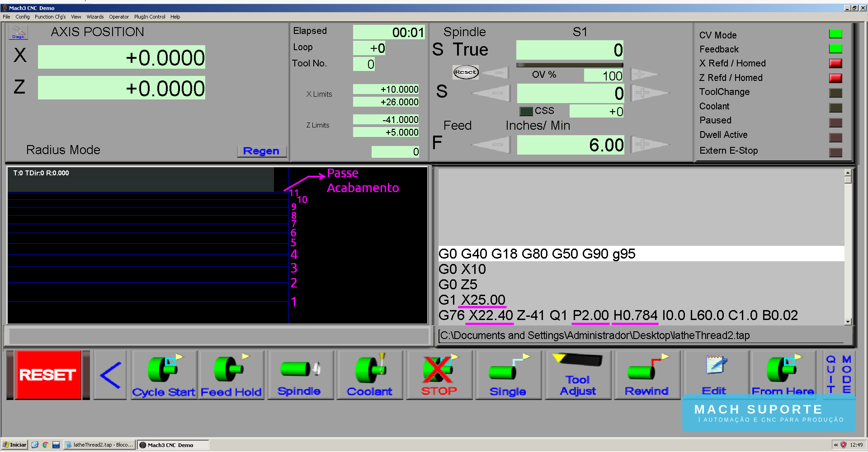Decrease spindle speed S arrow
Viewport: 868px width, 452px height.
pyautogui.click(x=491, y=93)
